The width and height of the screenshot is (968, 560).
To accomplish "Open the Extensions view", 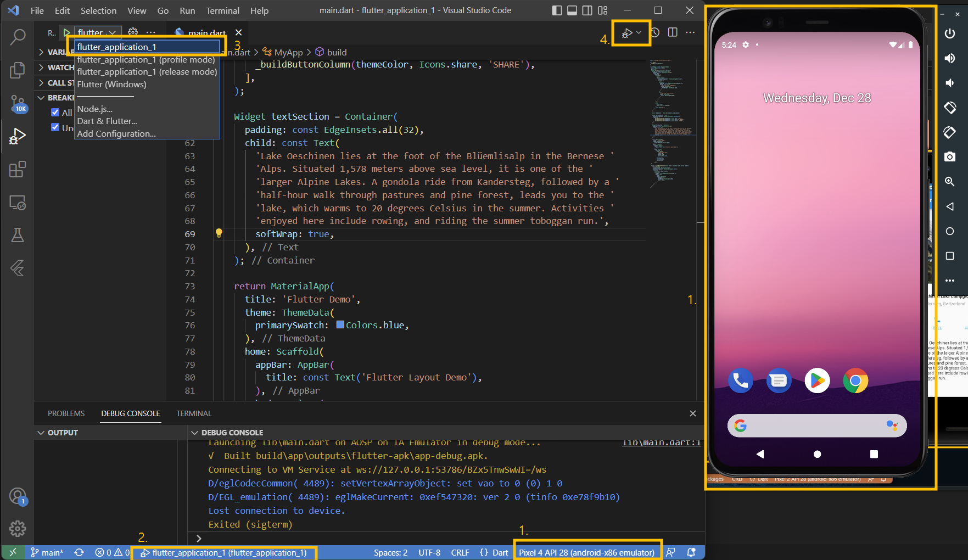I will 18,170.
